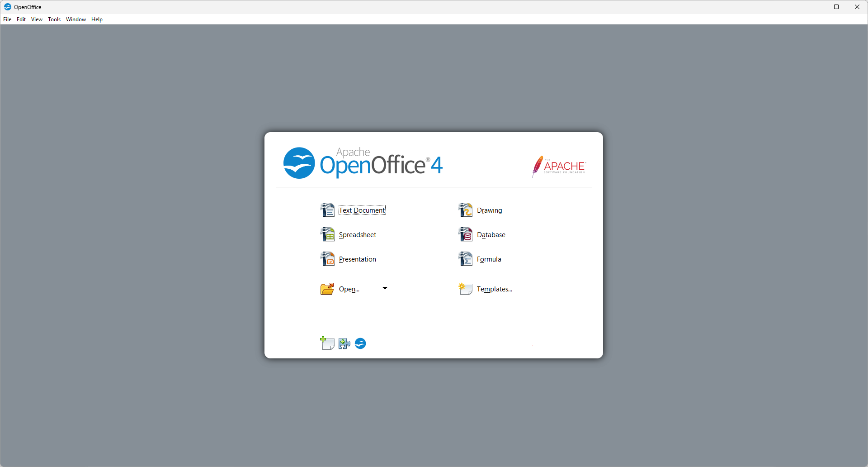Open the Window menu
This screenshot has width=868, height=467.
point(75,19)
